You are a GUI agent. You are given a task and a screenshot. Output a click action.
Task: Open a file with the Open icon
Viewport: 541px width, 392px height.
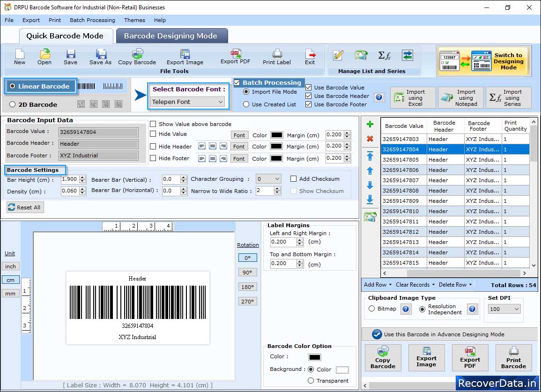pos(44,57)
